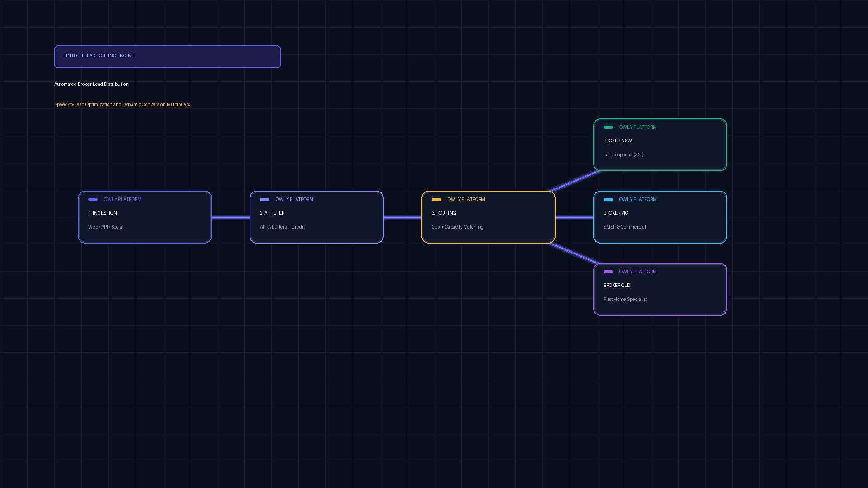The height and width of the screenshot is (488, 868).
Task: Click the purple pill indicator on Broker QLD card
Action: (608, 272)
